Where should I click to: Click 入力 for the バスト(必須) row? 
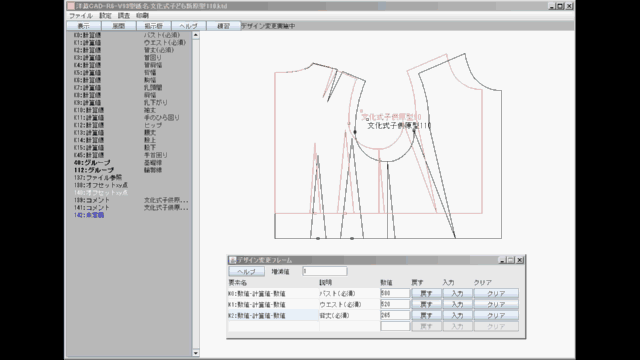457,293
